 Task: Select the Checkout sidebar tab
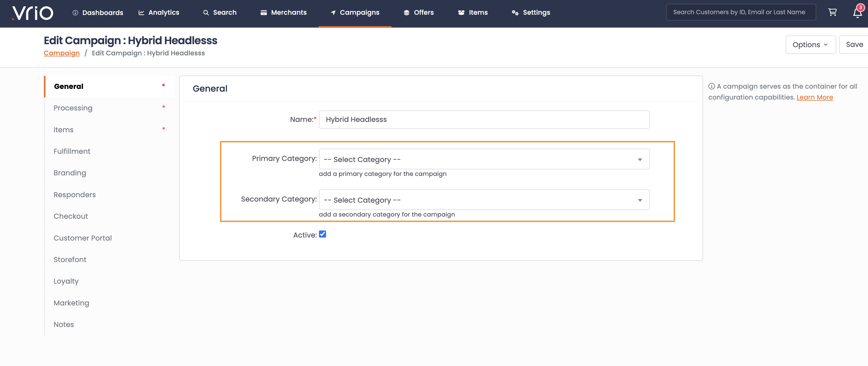(x=110, y=216)
